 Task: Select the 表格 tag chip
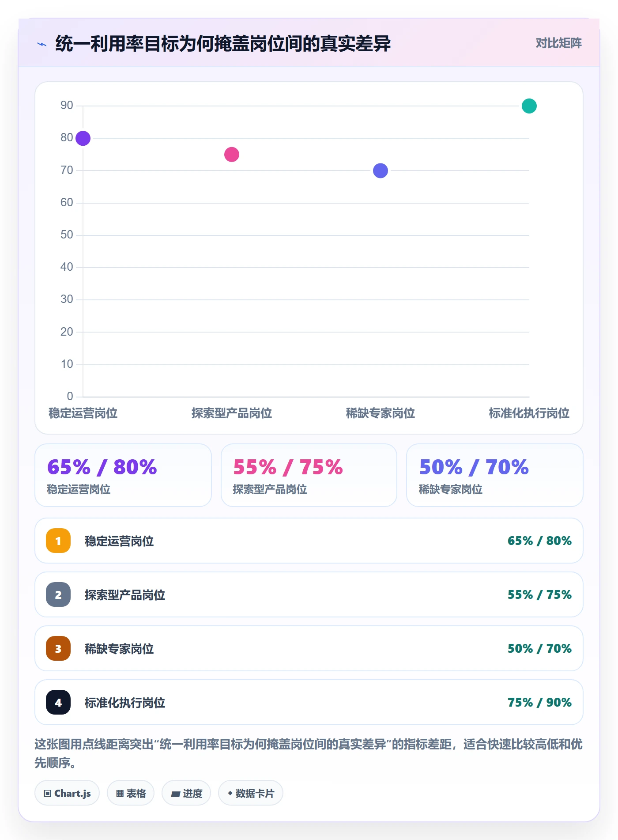click(x=131, y=793)
